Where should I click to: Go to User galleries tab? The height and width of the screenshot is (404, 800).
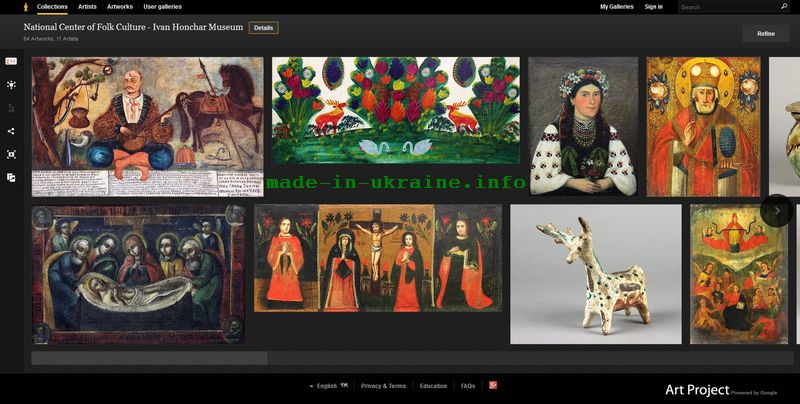(162, 7)
